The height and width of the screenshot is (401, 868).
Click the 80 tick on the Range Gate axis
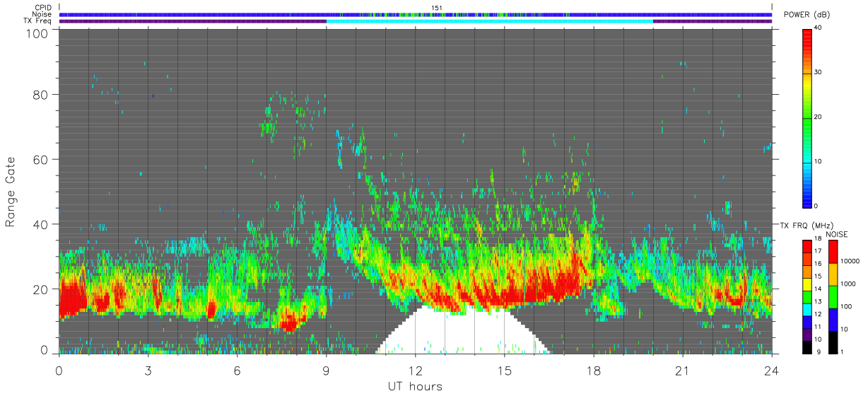click(x=40, y=94)
